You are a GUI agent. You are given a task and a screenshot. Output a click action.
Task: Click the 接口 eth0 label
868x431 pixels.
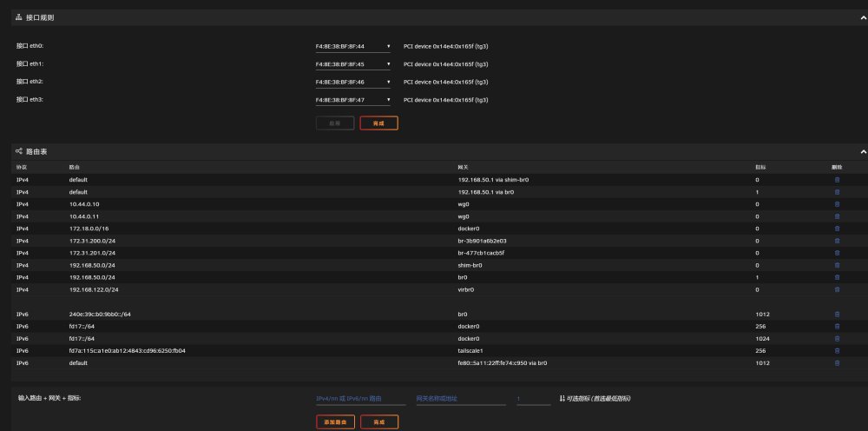(30, 46)
